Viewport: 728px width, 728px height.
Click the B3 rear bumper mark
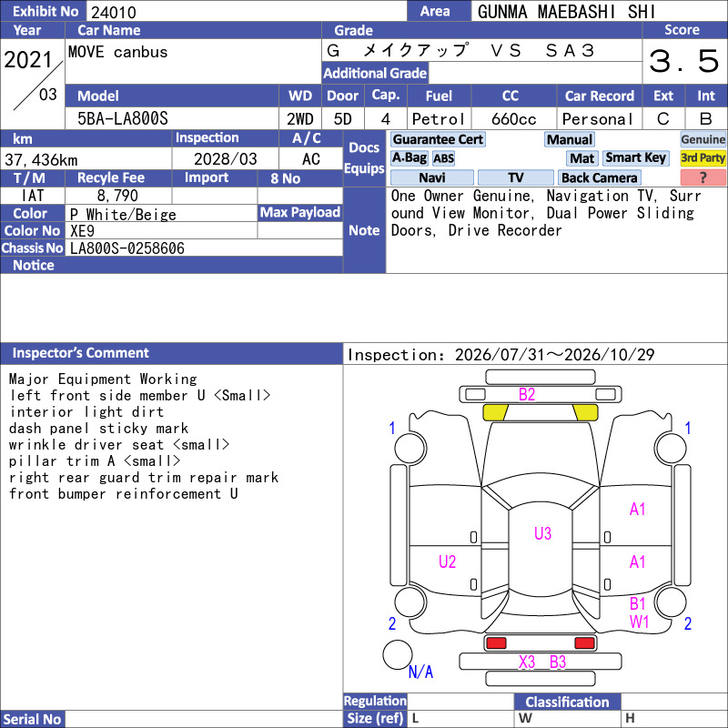[x=558, y=662]
